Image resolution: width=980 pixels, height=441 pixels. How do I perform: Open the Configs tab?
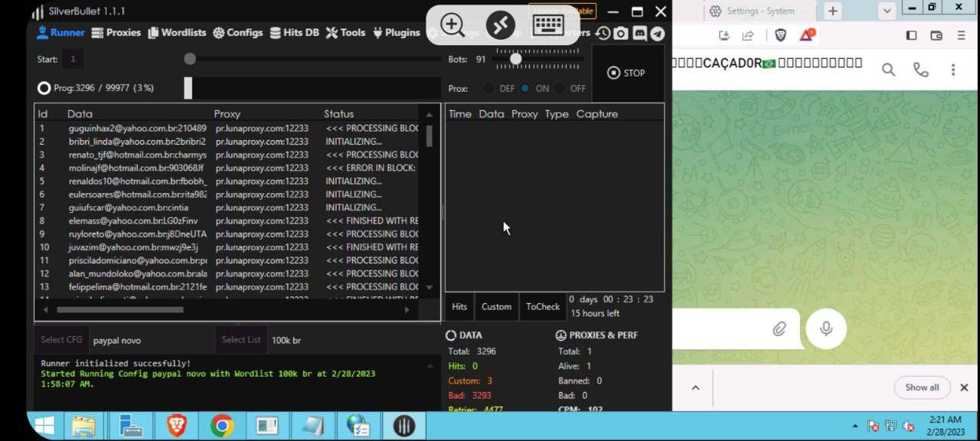(238, 33)
